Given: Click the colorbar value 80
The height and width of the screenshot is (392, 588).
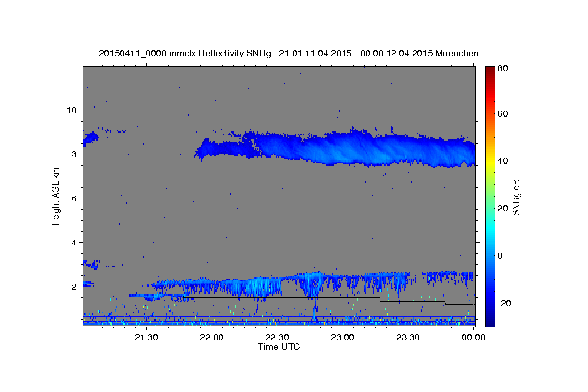Looking at the screenshot, I should click(502, 69).
